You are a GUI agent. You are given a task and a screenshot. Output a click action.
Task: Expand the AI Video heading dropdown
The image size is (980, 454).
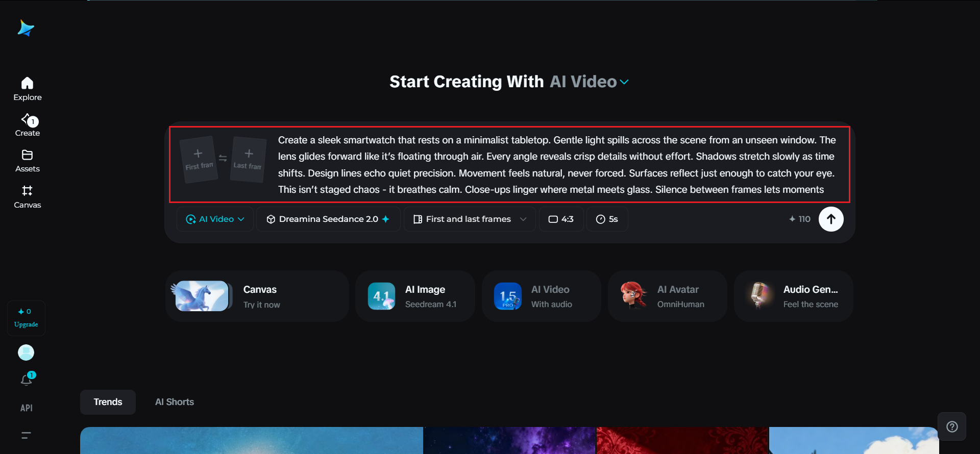[x=624, y=82]
